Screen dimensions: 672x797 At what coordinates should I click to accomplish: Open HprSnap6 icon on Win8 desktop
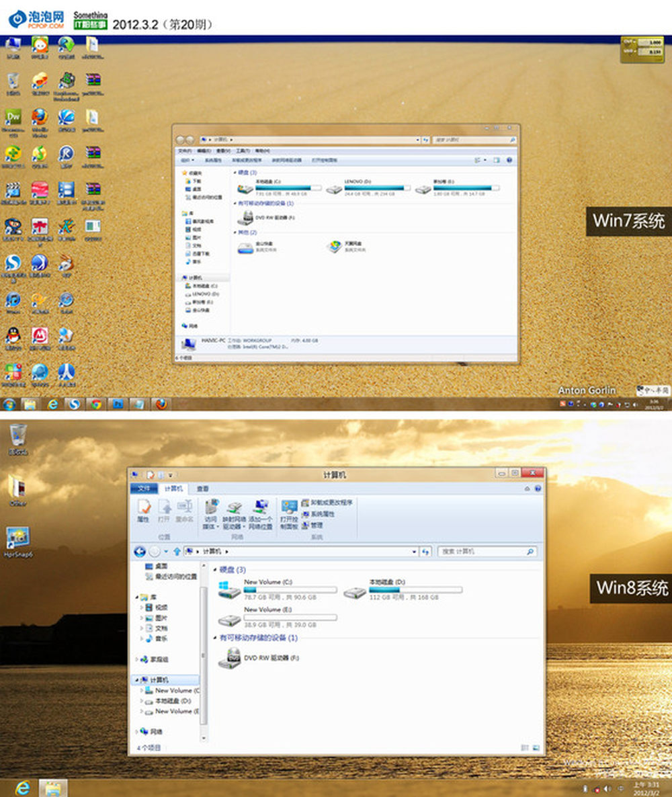pos(17,542)
